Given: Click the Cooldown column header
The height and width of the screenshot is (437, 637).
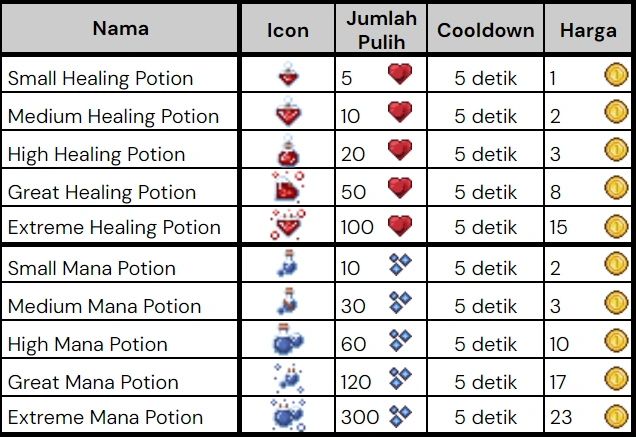Looking at the screenshot, I should click(x=486, y=30).
